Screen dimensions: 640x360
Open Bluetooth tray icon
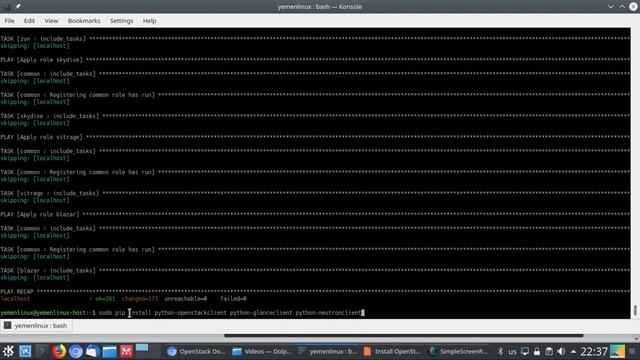click(500, 351)
